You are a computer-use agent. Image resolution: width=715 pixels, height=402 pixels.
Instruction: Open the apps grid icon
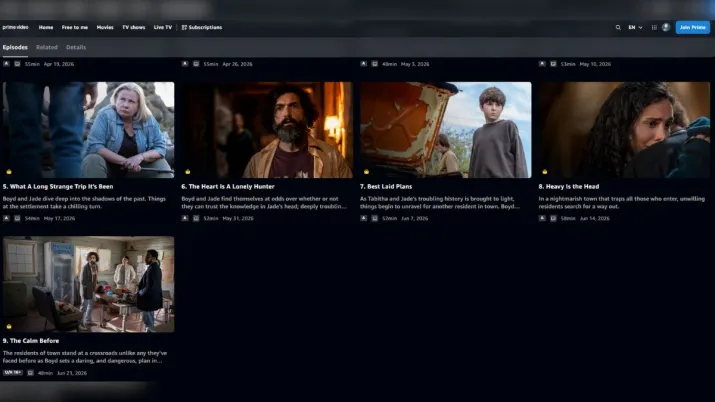point(654,27)
